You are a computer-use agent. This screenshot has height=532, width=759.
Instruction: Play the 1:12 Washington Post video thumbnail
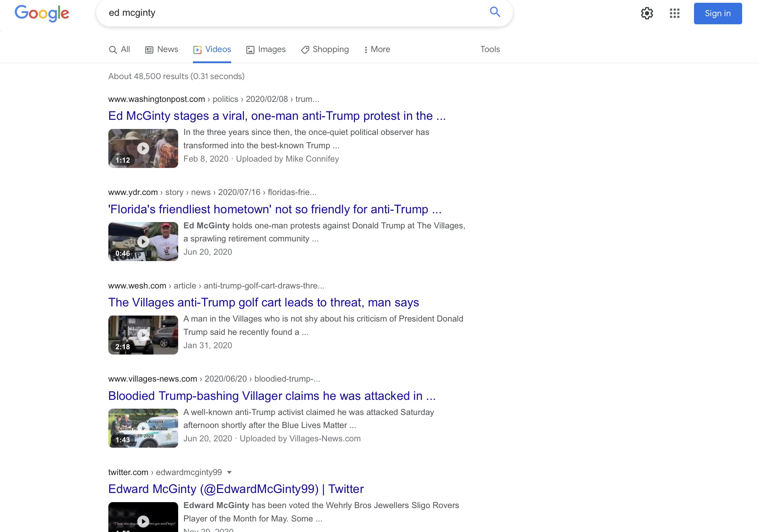[143, 148]
